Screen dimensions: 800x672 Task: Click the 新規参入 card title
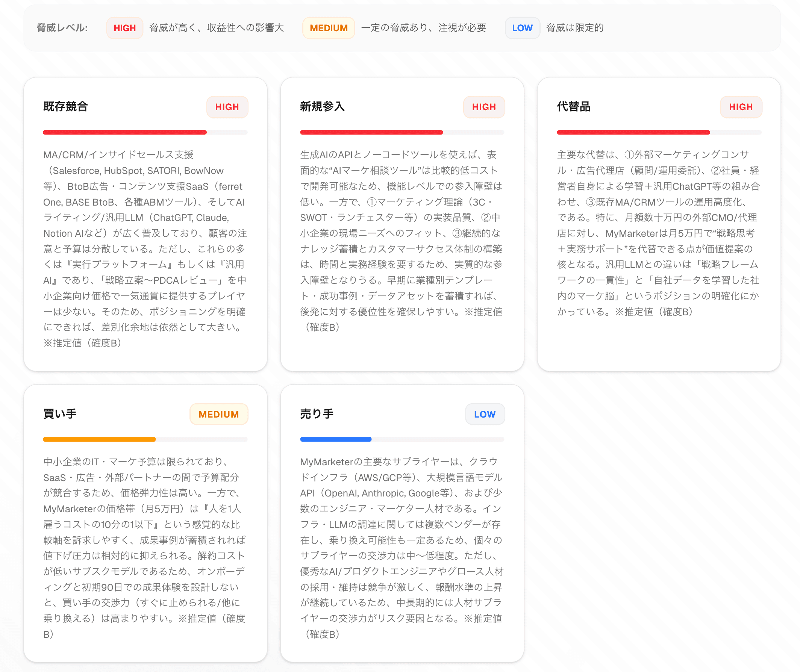click(x=322, y=107)
